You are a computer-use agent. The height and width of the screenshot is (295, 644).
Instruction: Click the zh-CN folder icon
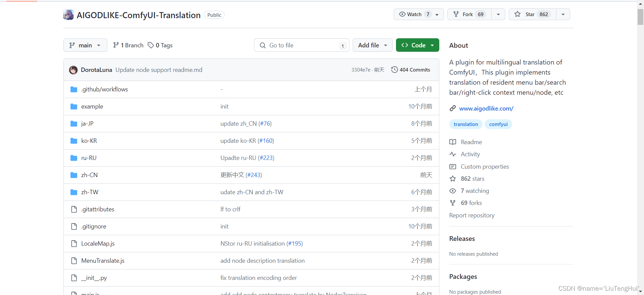click(74, 175)
